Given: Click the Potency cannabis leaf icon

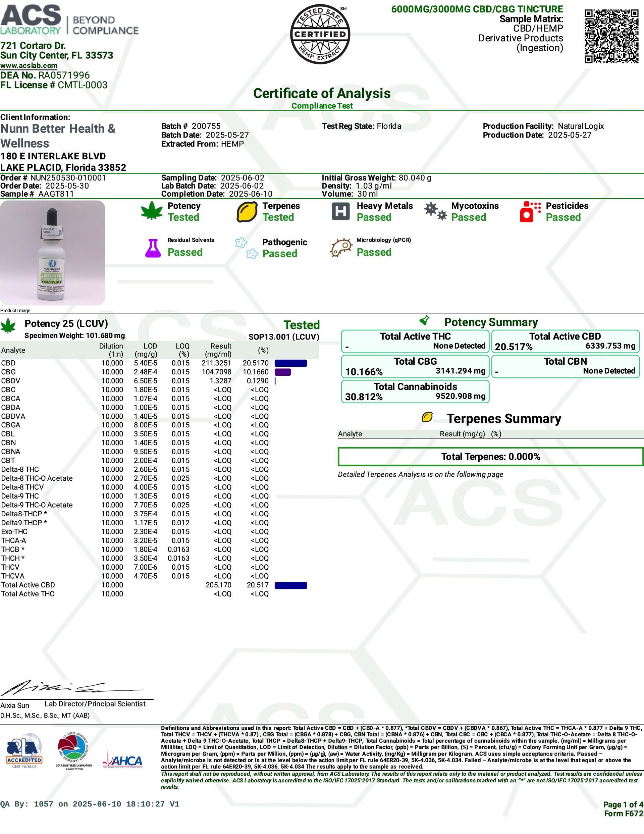Looking at the screenshot, I should point(152,211).
